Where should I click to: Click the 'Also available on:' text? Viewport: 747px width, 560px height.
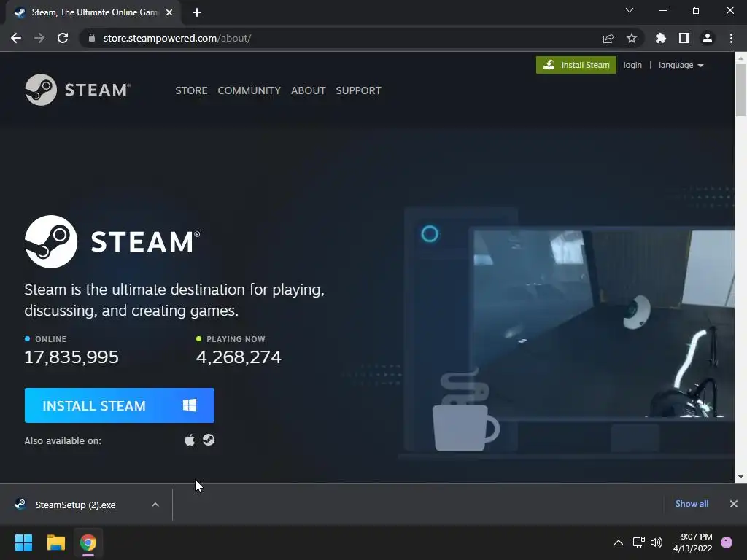[x=63, y=441]
